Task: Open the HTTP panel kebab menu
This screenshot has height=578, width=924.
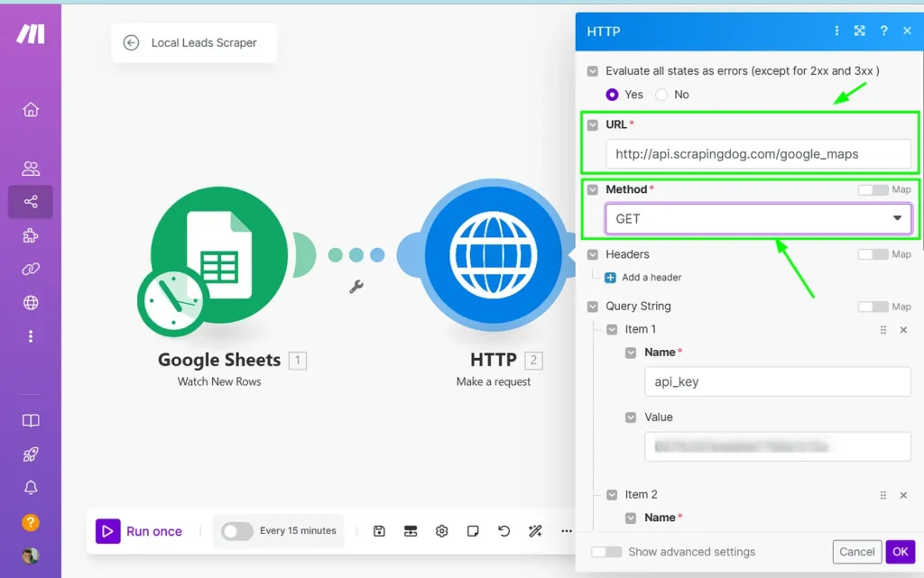Action: 836,31
